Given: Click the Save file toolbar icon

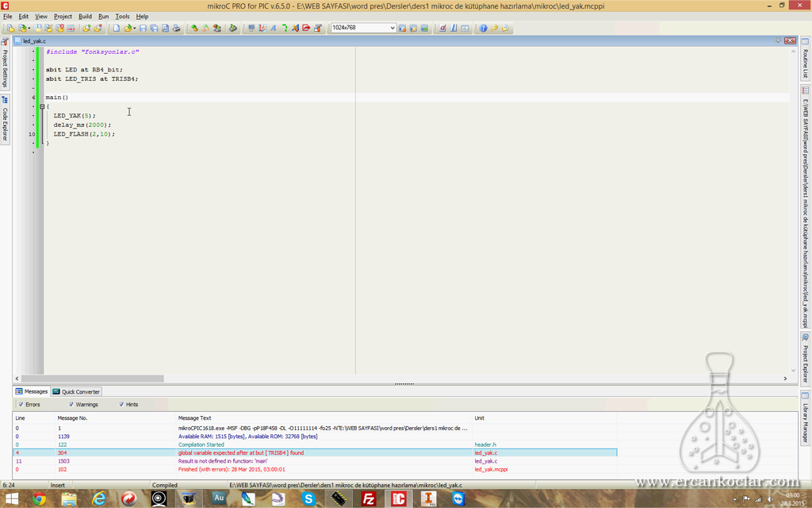Looking at the screenshot, I should point(143,28).
